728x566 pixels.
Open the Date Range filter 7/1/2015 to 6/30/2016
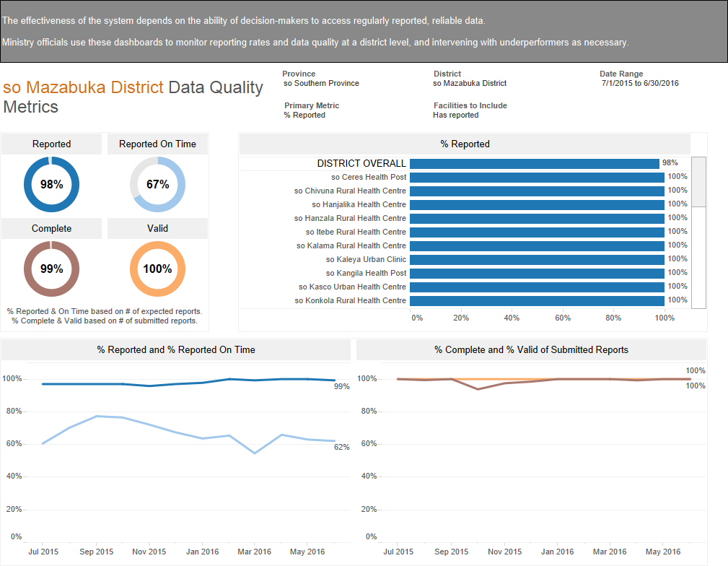pyautogui.click(x=640, y=83)
